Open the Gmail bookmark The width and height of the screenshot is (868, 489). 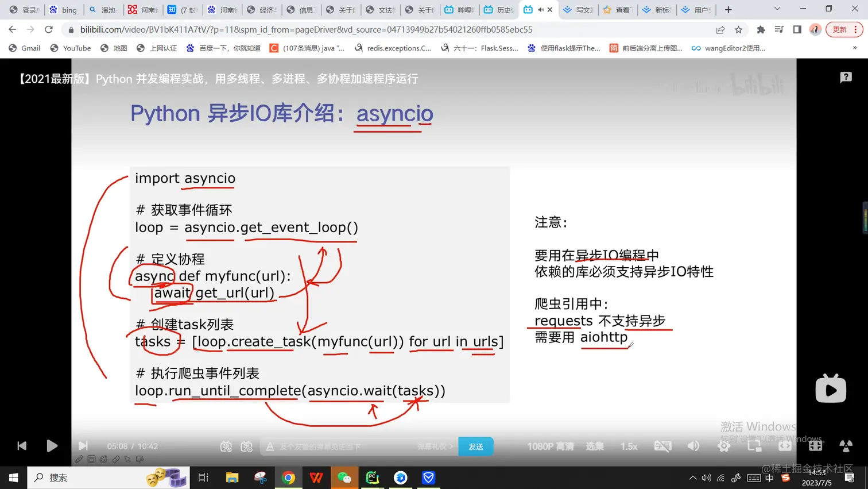pos(25,48)
